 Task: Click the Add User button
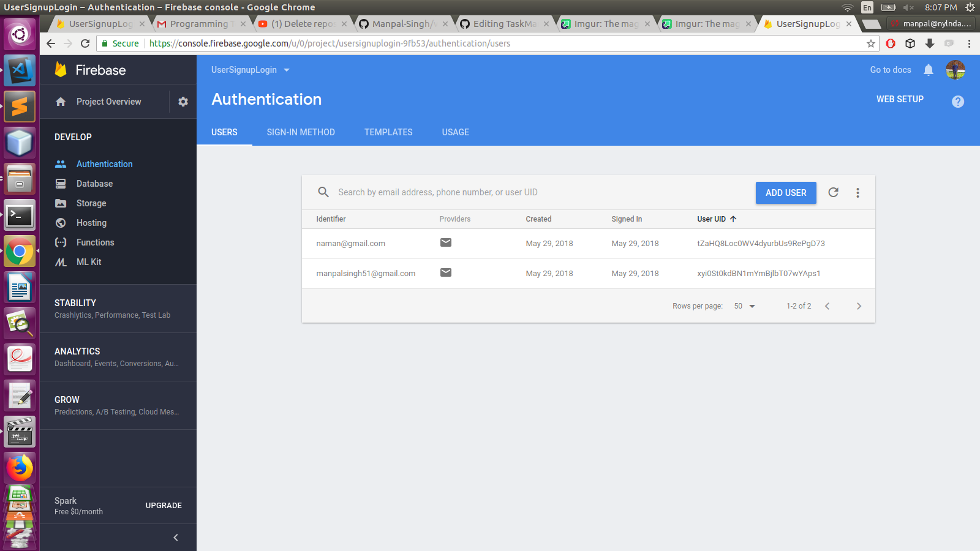coord(786,193)
